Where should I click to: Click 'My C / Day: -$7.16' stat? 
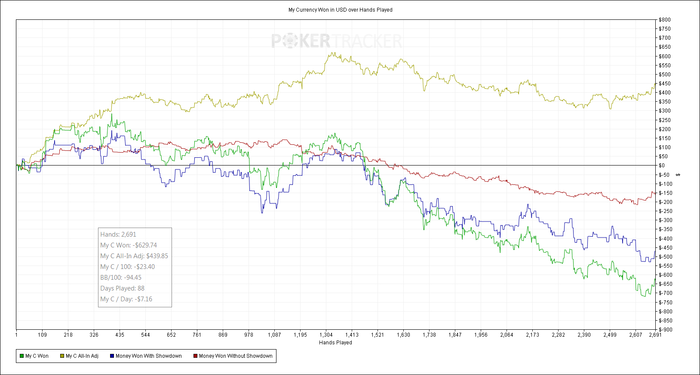(x=127, y=299)
